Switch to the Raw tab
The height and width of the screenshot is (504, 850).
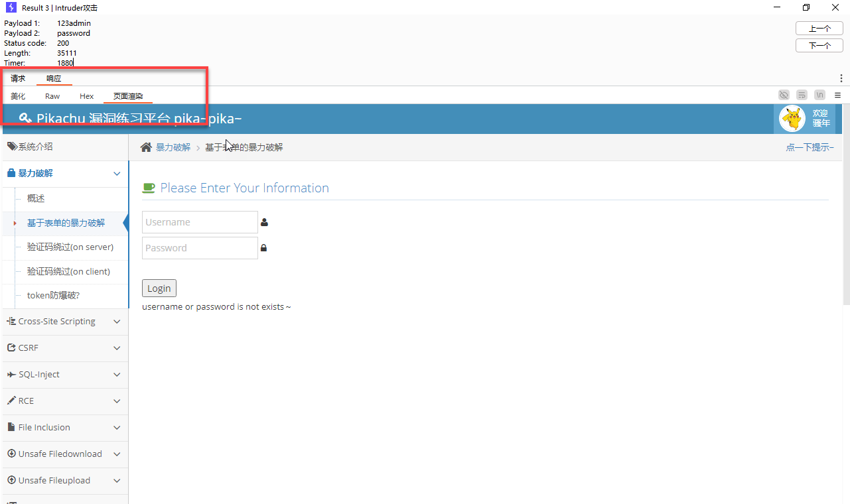click(x=52, y=96)
